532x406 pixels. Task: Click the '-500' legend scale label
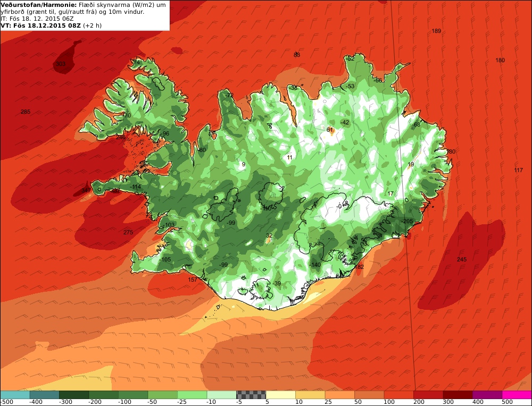point(7,402)
